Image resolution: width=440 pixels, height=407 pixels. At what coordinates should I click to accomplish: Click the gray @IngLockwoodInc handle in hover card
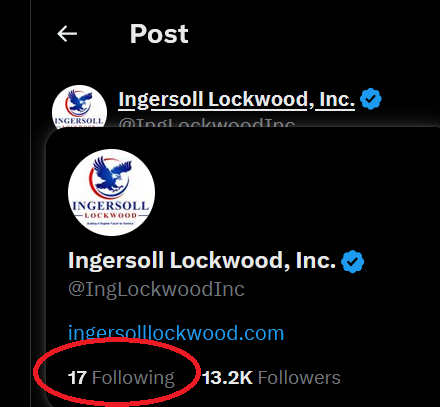[156, 289]
